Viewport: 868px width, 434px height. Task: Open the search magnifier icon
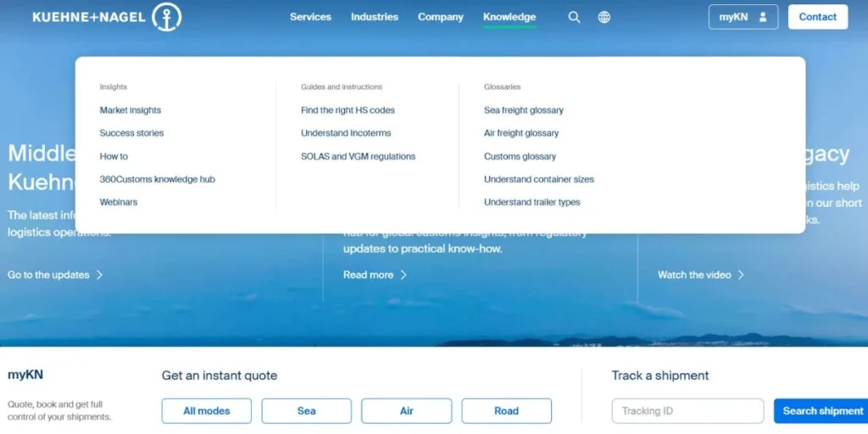(574, 17)
